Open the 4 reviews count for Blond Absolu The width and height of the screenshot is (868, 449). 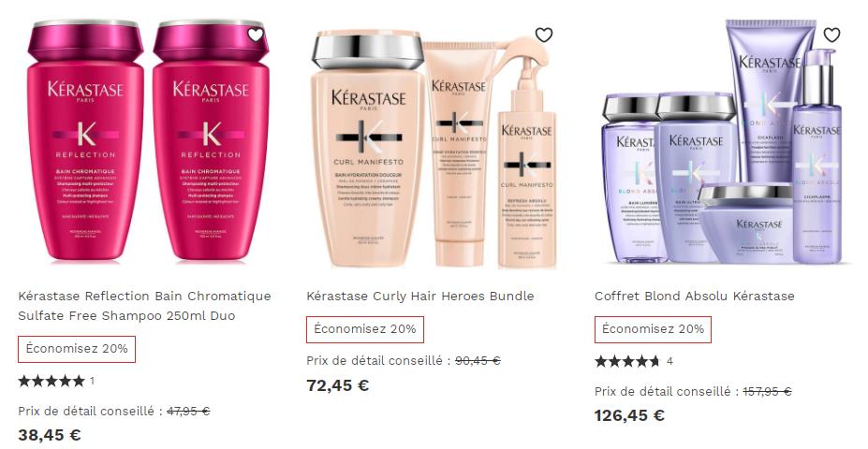pos(669,362)
